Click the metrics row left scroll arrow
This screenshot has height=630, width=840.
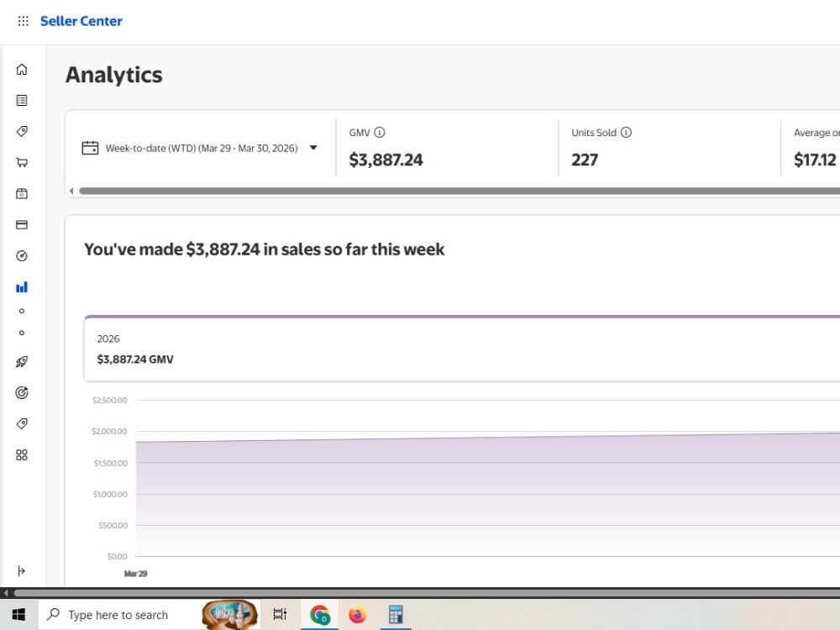[x=71, y=191]
